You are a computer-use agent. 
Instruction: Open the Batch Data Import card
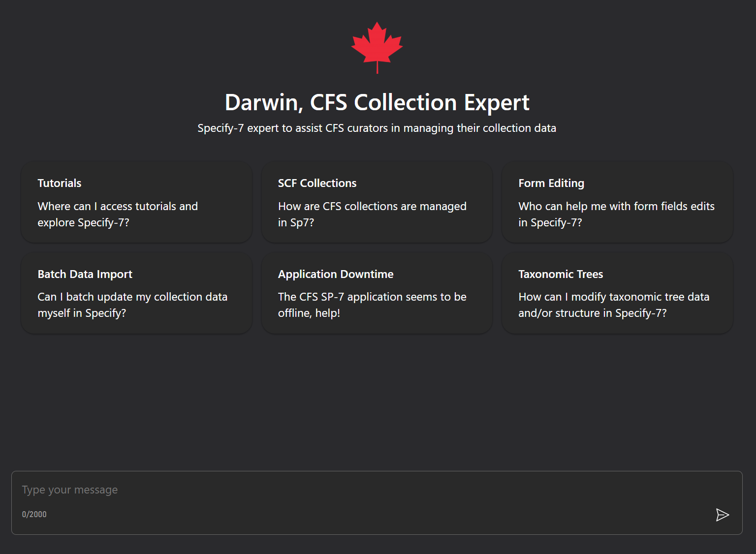pos(136,293)
